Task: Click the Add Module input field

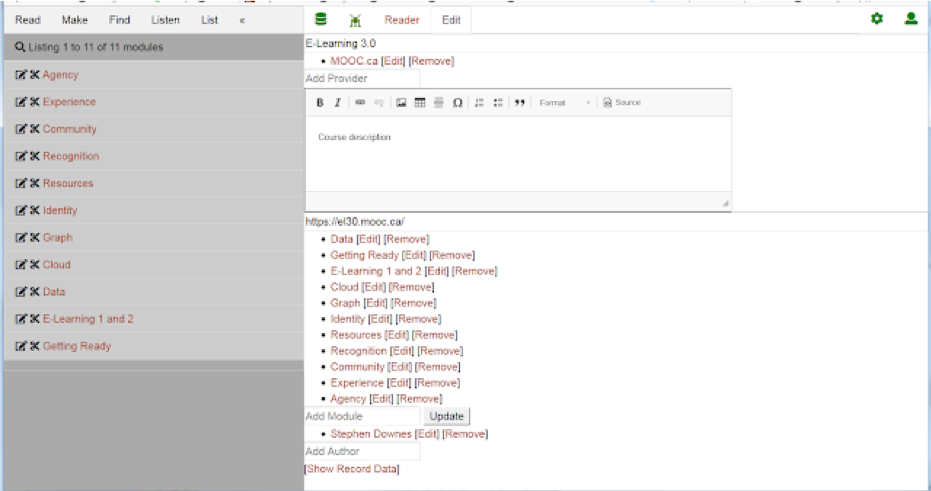Action: click(362, 416)
